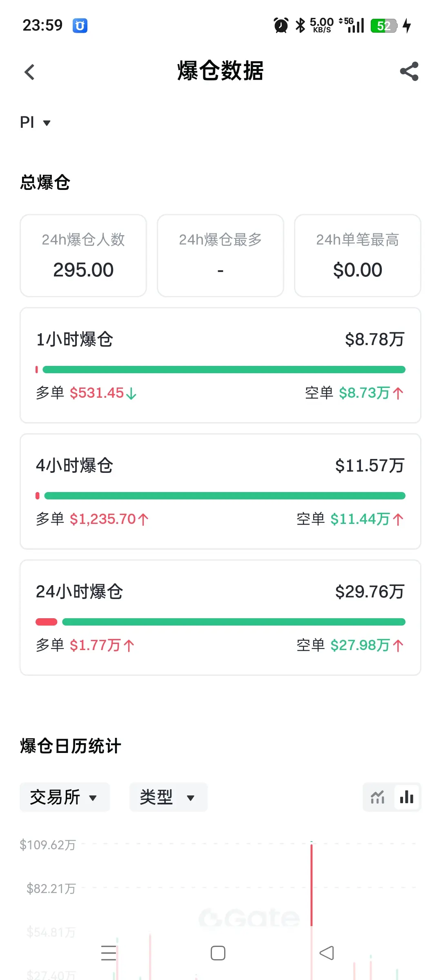Tap the 24h爆仓最多 card
441x980 pixels.
click(220, 256)
